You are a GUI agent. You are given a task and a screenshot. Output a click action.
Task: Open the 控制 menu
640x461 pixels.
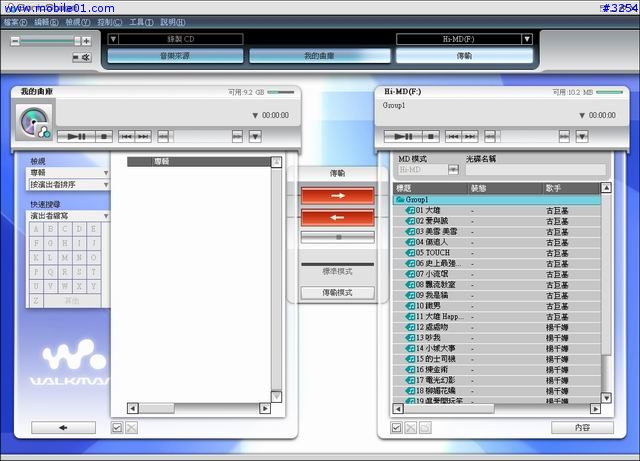[109, 22]
